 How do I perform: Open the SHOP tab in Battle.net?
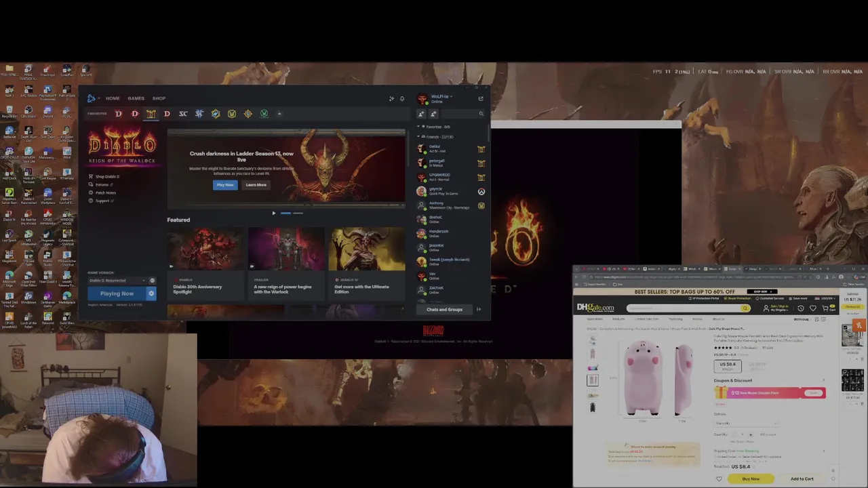coord(159,98)
